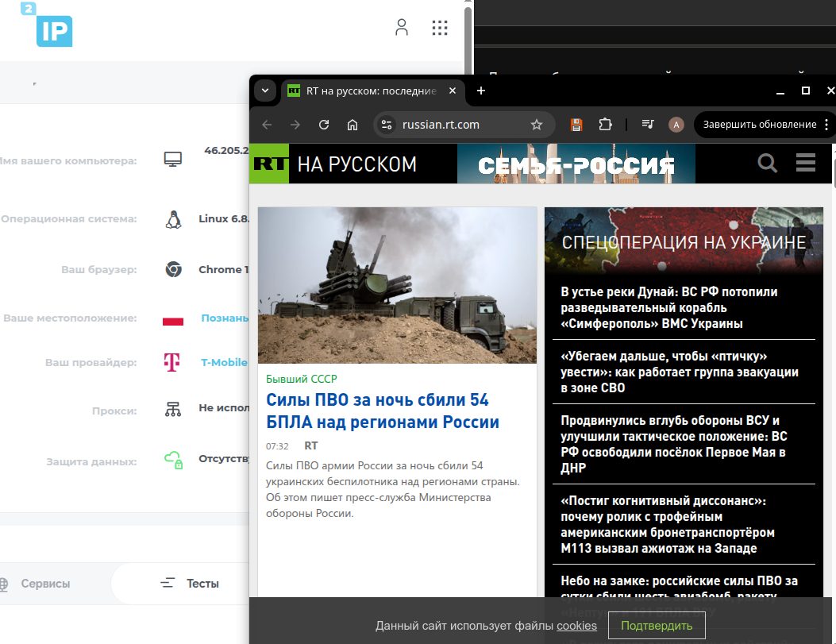The width and height of the screenshot is (836, 644).
Task: Close the RT на русском tab
Action: [x=452, y=91]
